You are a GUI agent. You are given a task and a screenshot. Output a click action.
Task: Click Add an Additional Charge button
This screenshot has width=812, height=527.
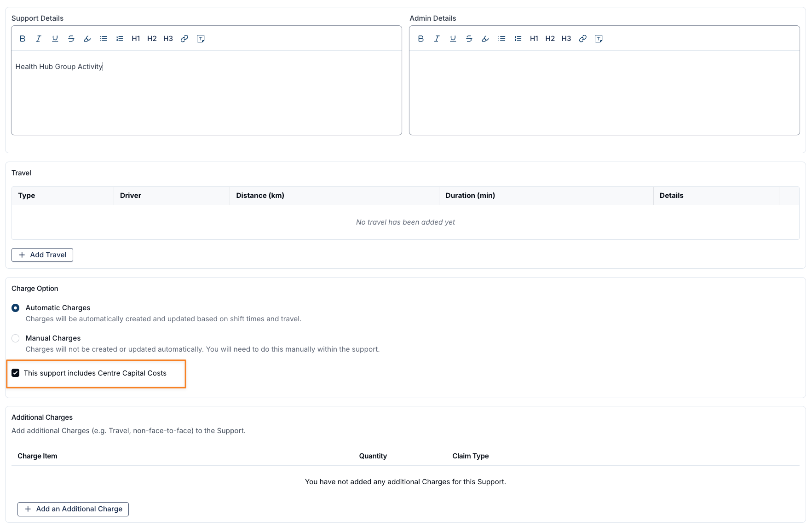point(73,509)
